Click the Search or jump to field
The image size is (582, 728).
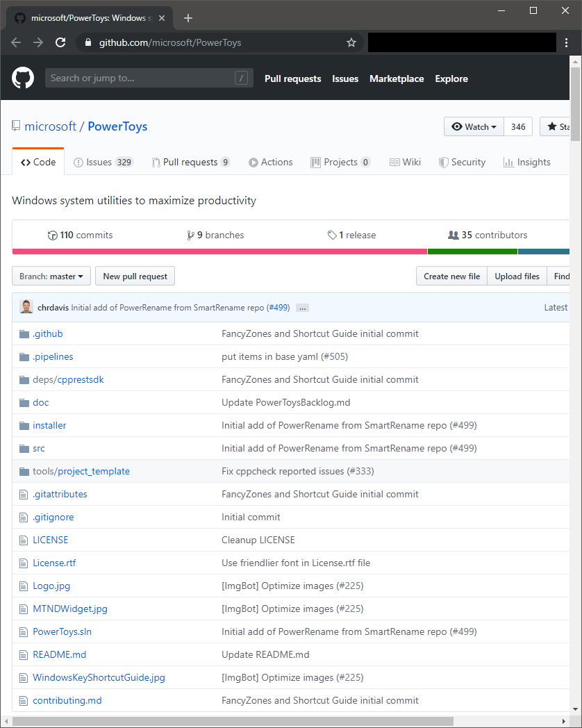coord(149,78)
